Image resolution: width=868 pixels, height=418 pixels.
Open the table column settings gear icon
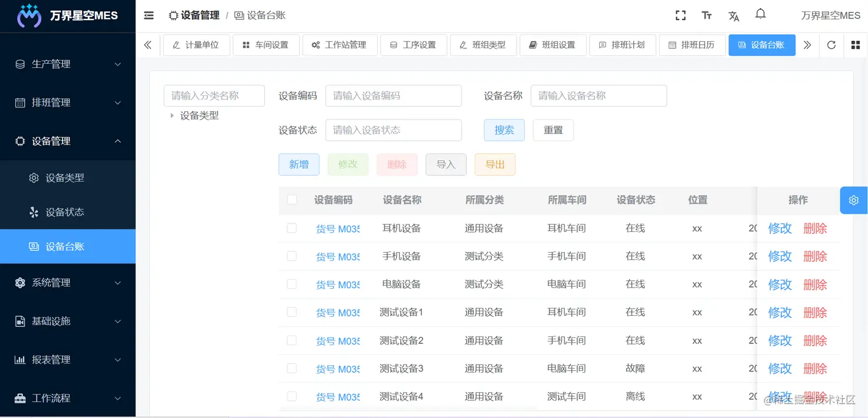(x=853, y=200)
